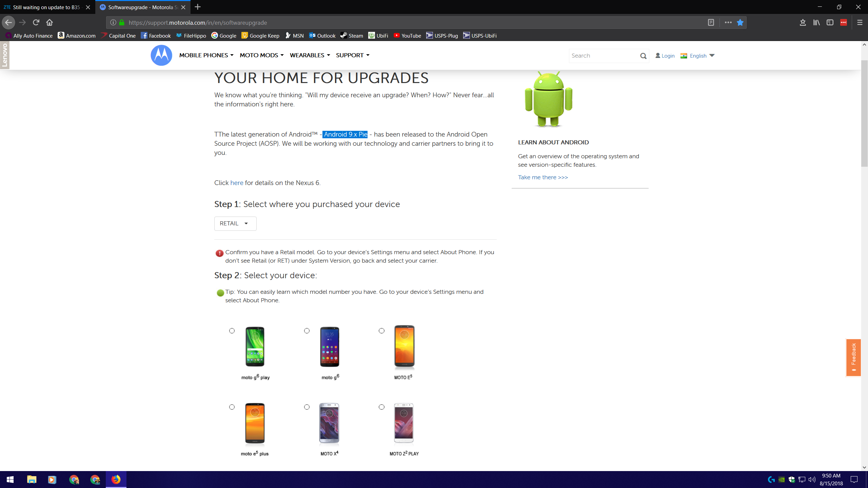Screen dimensions: 868x488
Task: Open downloads/bookmarks toolbar icon
Action: click(x=803, y=22)
